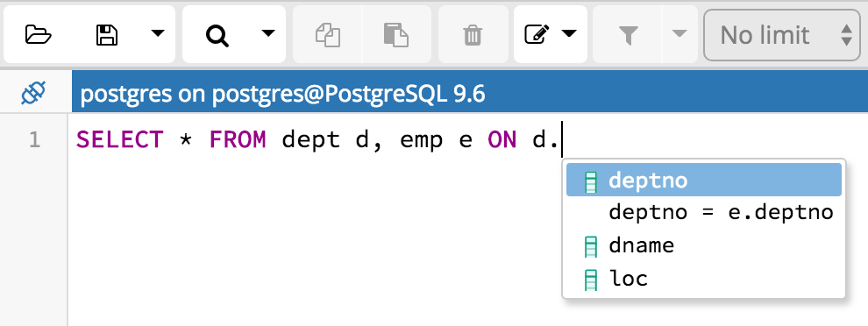
Task: Save the query with the floppy icon
Action: (107, 34)
